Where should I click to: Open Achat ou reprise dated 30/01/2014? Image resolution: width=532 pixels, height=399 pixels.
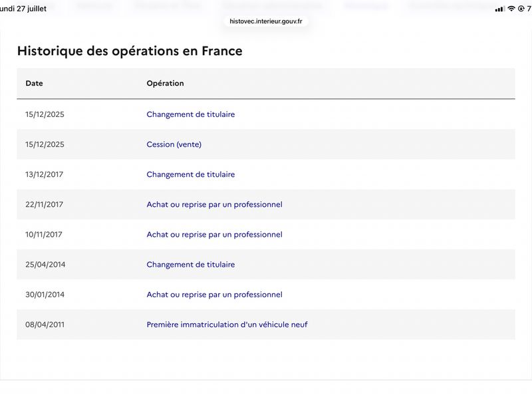(214, 295)
